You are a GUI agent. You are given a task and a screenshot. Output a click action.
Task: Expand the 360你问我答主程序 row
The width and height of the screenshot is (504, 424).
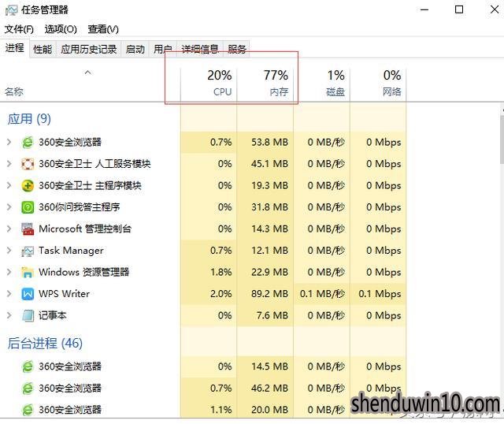click(x=9, y=206)
